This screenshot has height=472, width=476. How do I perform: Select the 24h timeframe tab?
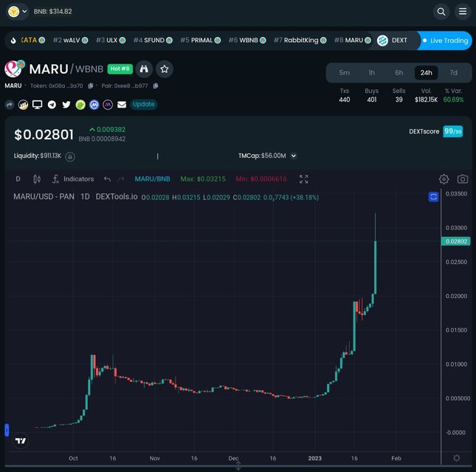427,73
